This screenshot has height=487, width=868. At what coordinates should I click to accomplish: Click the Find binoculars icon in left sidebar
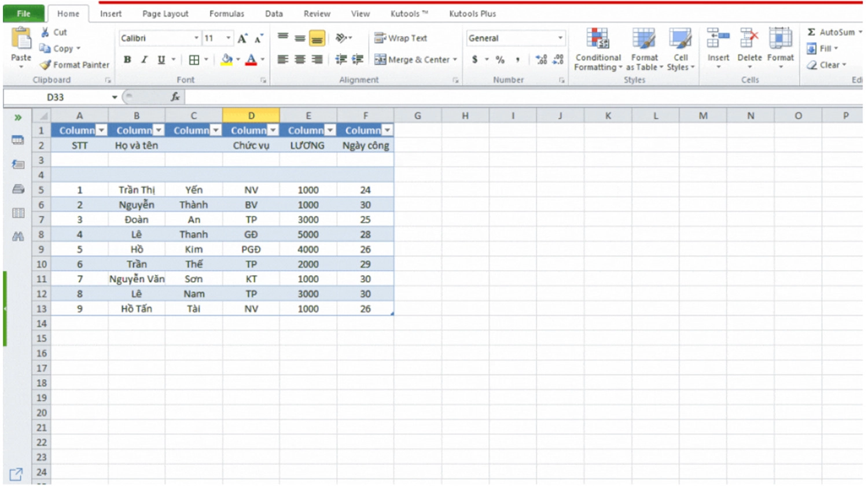(x=18, y=237)
